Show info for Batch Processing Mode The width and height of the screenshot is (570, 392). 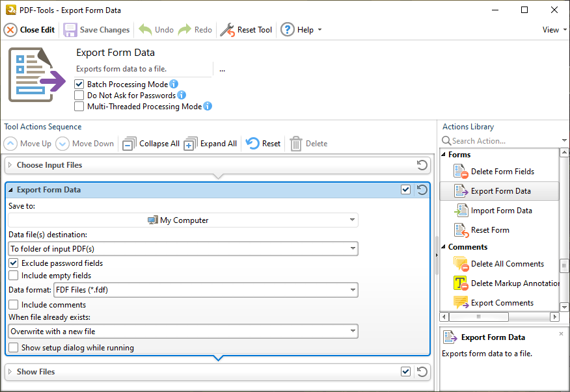tap(174, 84)
